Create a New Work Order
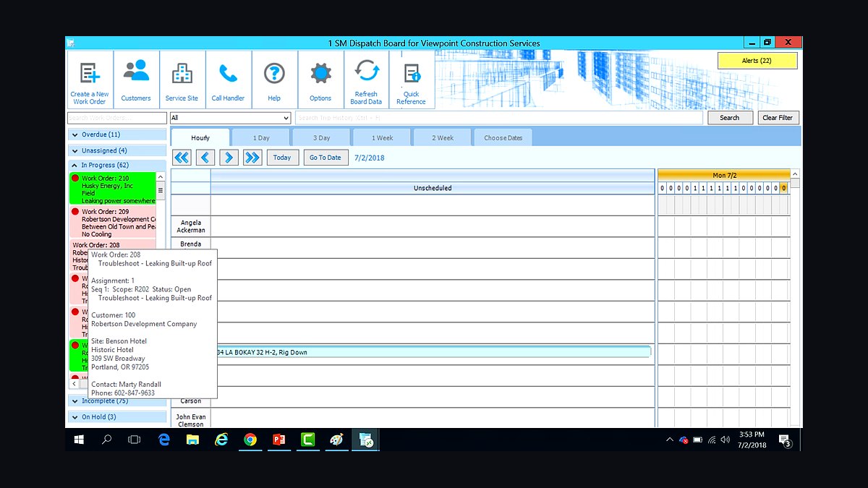The width and height of the screenshot is (868, 488). click(x=90, y=80)
